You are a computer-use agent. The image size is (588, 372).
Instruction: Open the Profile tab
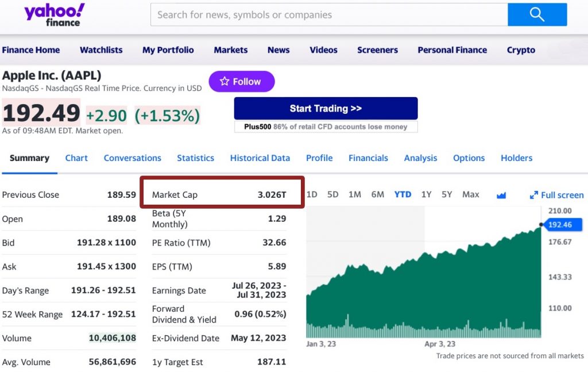[319, 158]
